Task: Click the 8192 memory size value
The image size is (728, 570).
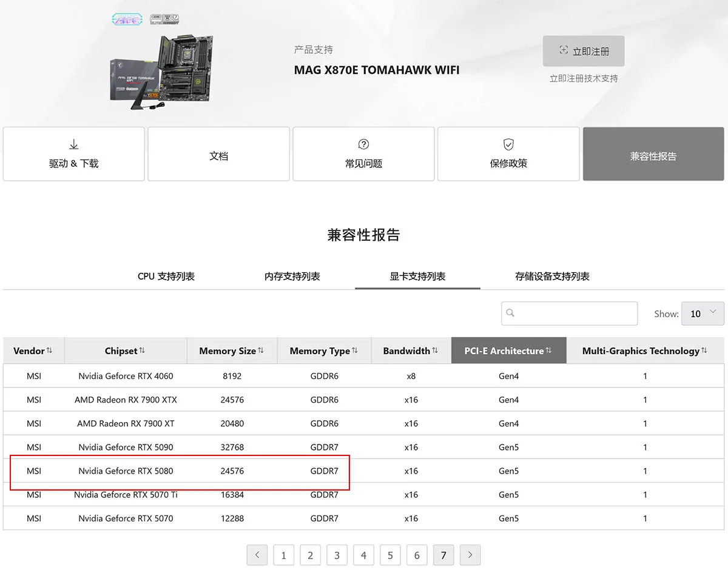Action: click(232, 376)
